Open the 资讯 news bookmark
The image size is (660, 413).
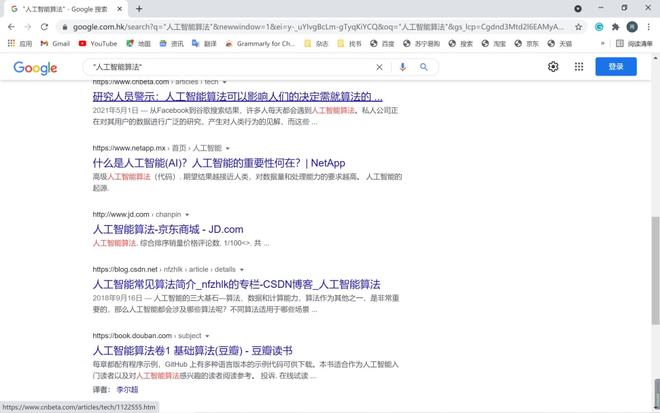(x=171, y=43)
